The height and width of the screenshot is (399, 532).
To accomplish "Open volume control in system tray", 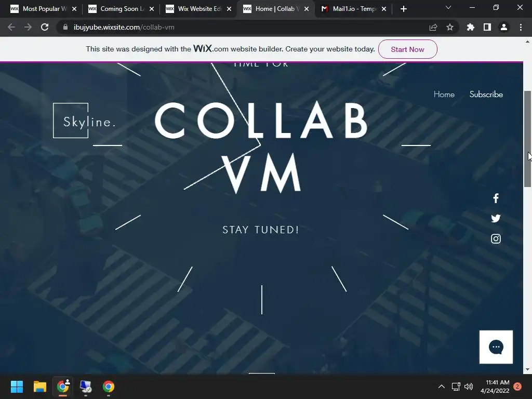I will point(469,387).
